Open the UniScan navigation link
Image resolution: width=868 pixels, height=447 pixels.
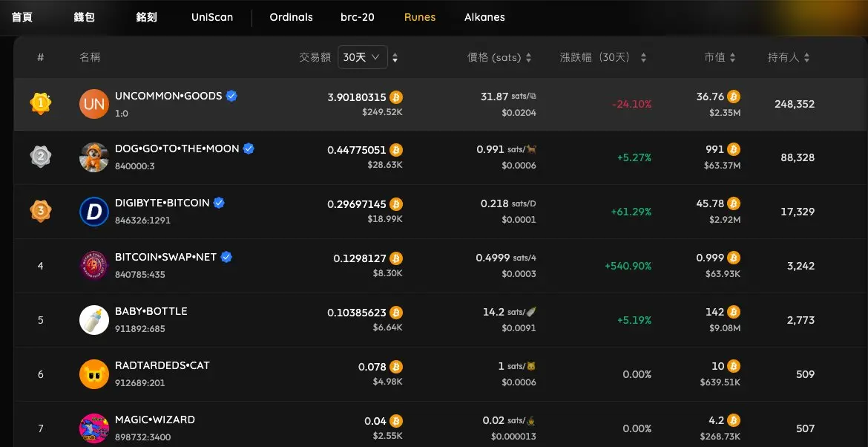coord(212,17)
